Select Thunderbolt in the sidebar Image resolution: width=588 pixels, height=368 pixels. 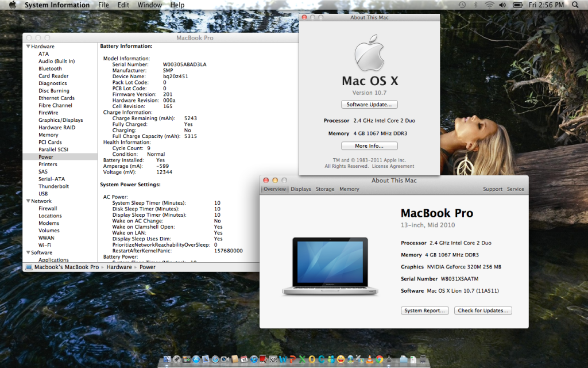53,186
